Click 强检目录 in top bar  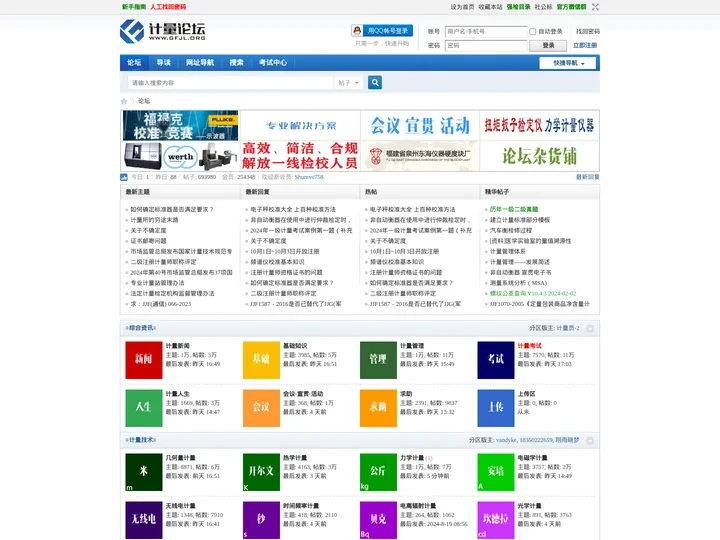point(518,7)
